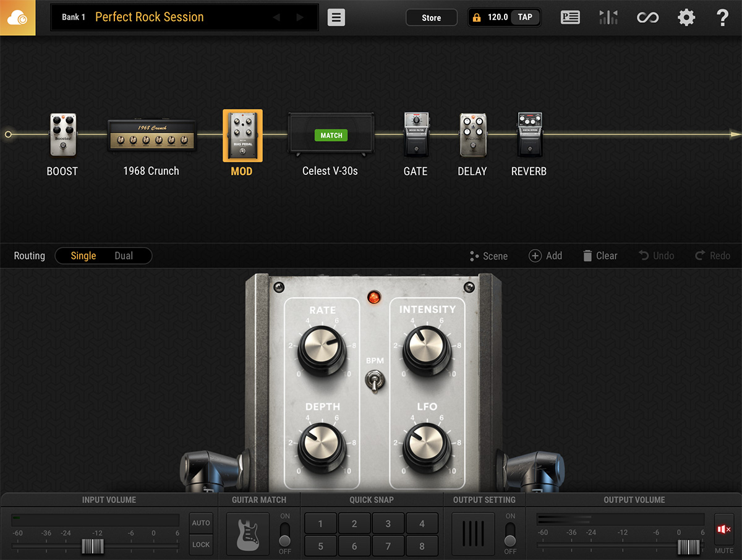Select Quick Snap slot 6

point(354,546)
